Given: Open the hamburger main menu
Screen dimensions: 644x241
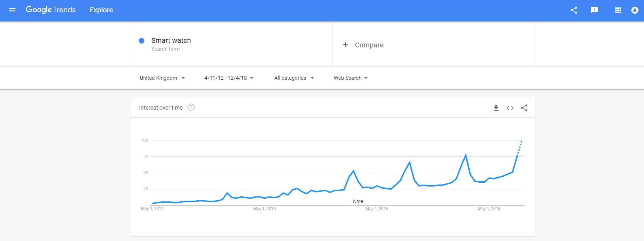Looking at the screenshot, I should (x=12, y=10).
